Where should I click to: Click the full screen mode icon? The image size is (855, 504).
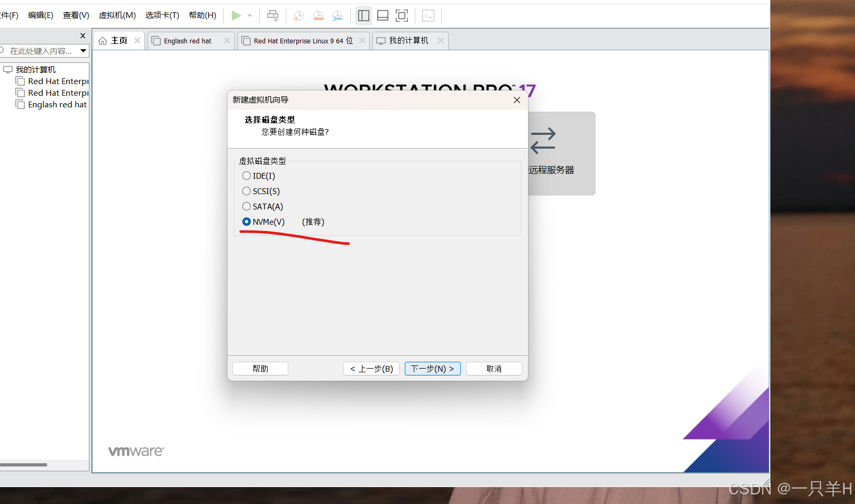402,16
